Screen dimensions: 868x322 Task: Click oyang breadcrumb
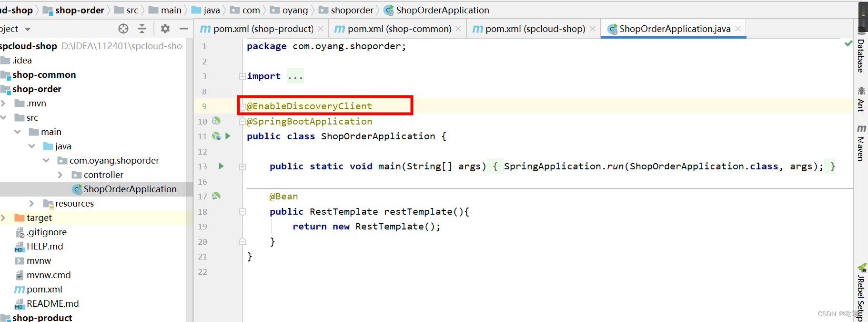(x=289, y=10)
